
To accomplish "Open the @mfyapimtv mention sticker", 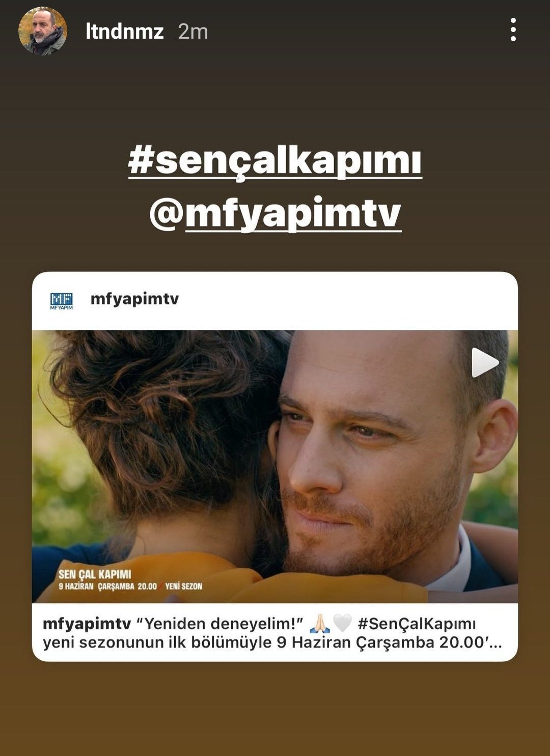I will coord(275,214).
